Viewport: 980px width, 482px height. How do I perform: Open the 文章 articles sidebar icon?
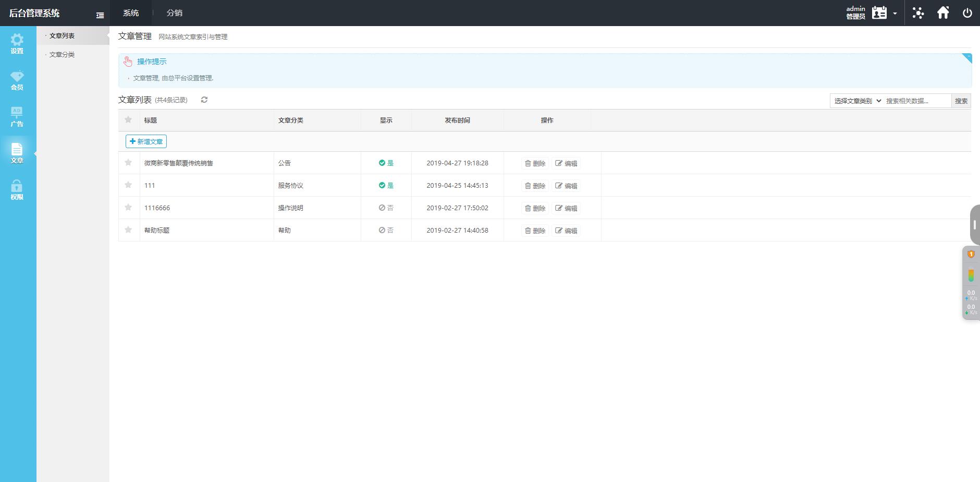click(x=17, y=153)
